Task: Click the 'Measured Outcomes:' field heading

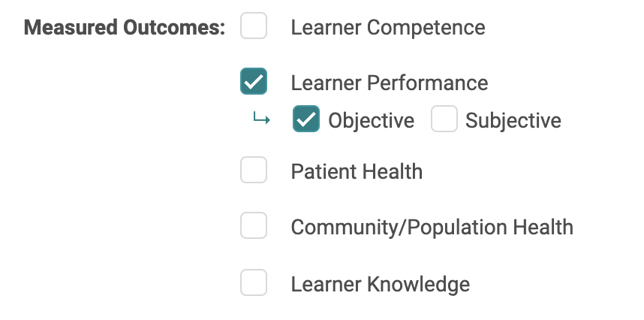Action: [125, 28]
